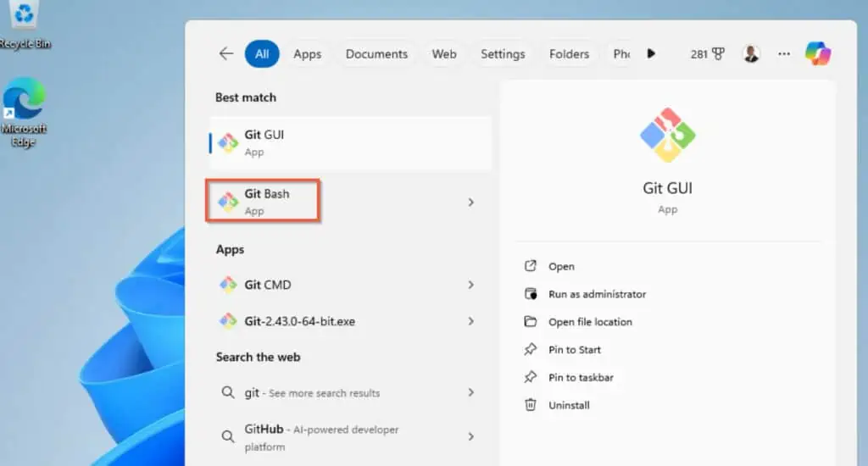The height and width of the screenshot is (466, 868).
Task: Click the large Git GUI logo in preview
Action: [668, 135]
